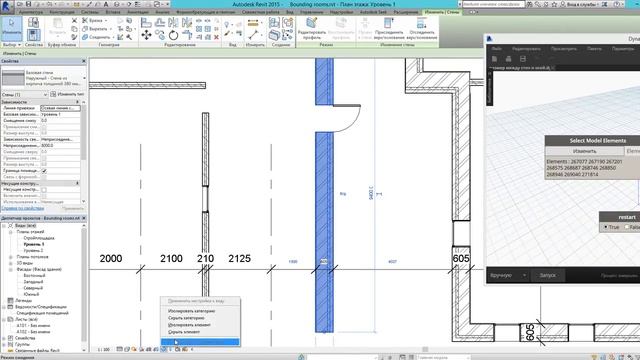Open the Systems ribbon tab
This screenshot has width=640, height=360.
(89, 12)
